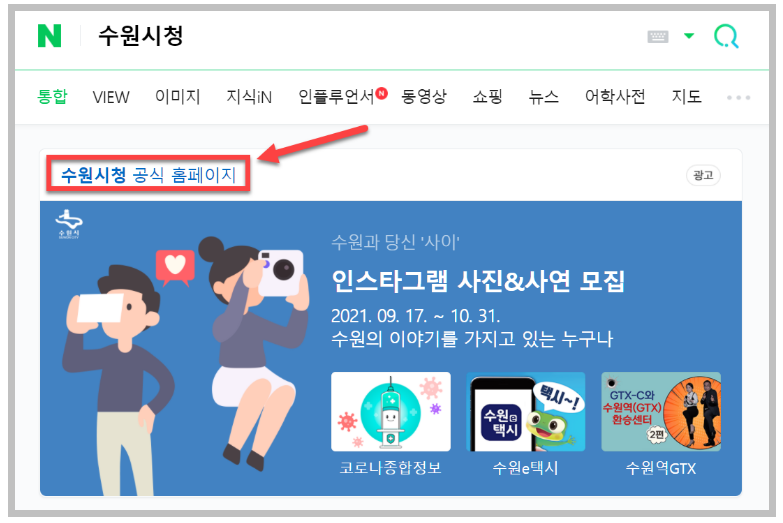Image resolution: width=783 pixels, height=523 pixels.
Task: Click 수원시청 공식 홈페이지 link
Action: [x=148, y=175]
